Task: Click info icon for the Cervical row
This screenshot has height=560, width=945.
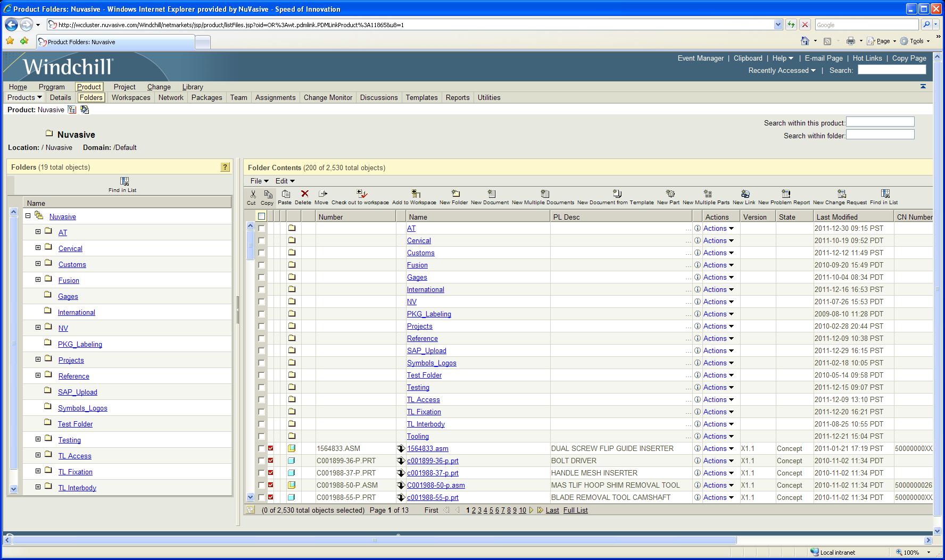Action: [x=697, y=240]
